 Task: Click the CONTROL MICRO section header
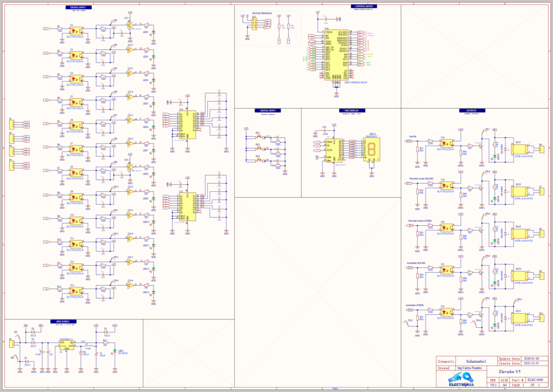pos(366,6)
